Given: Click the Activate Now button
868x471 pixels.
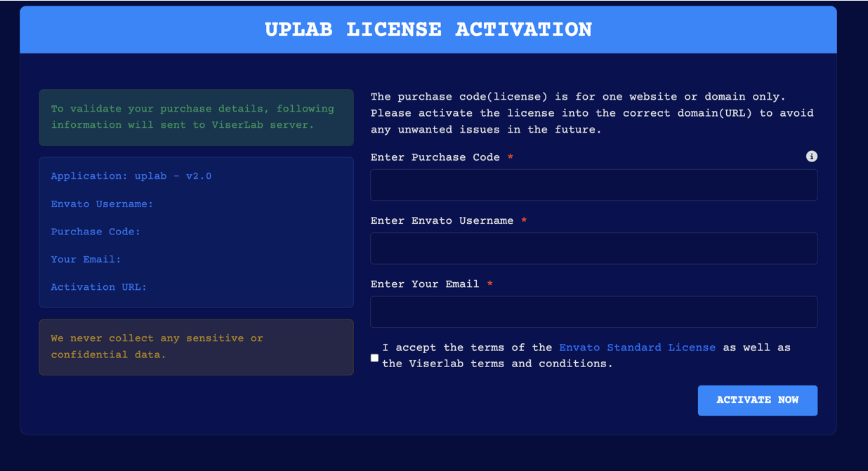Looking at the screenshot, I should (x=757, y=400).
